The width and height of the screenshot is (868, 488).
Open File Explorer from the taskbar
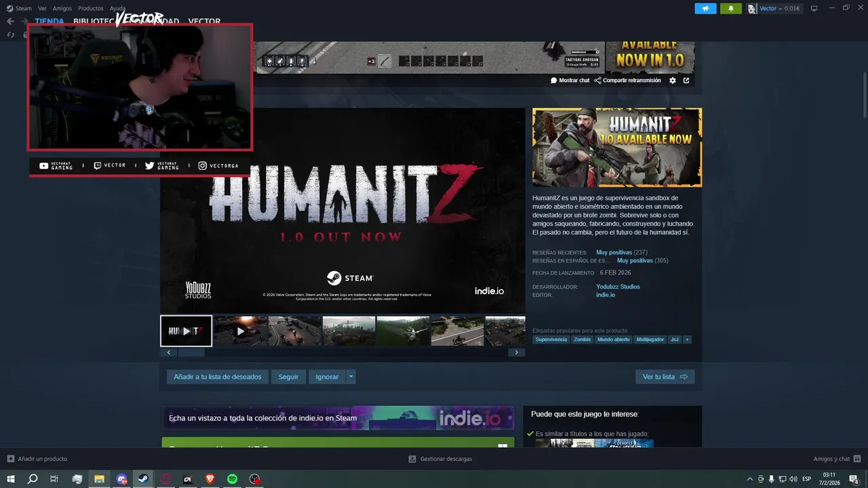click(x=99, y=479)
